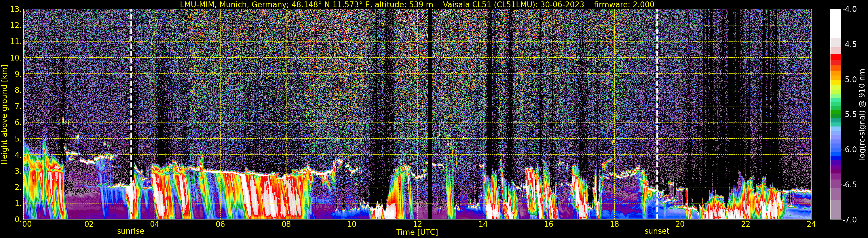Click the time axis tick label '12'
Image resolution: width=868 pixels, height=238 pixels.
[x=417, y=224]
